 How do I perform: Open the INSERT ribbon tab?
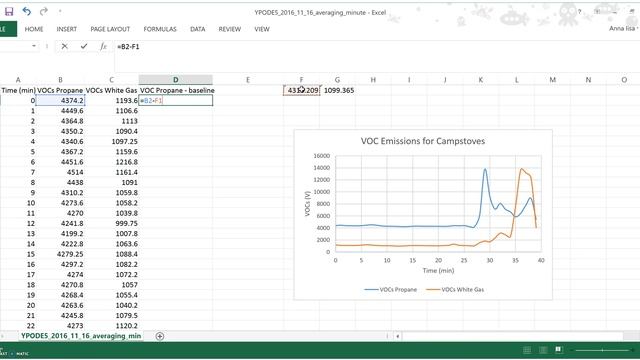click(67, 29)
